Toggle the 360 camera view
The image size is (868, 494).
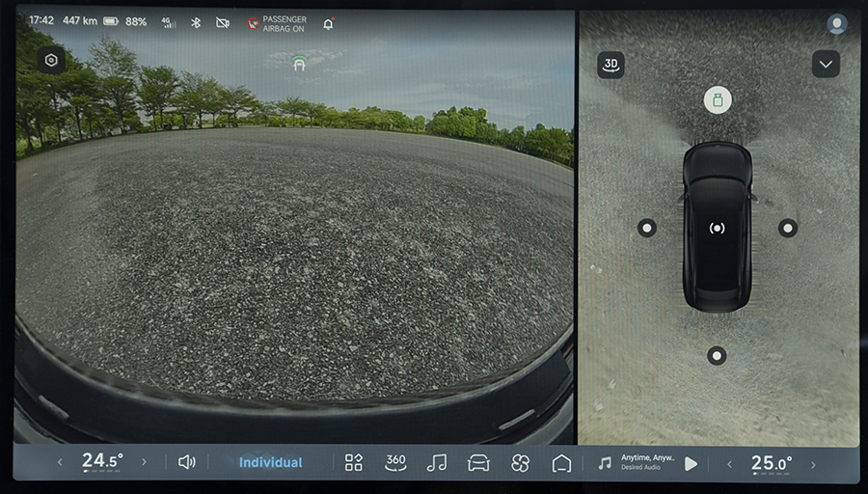[x=395, y=463]
